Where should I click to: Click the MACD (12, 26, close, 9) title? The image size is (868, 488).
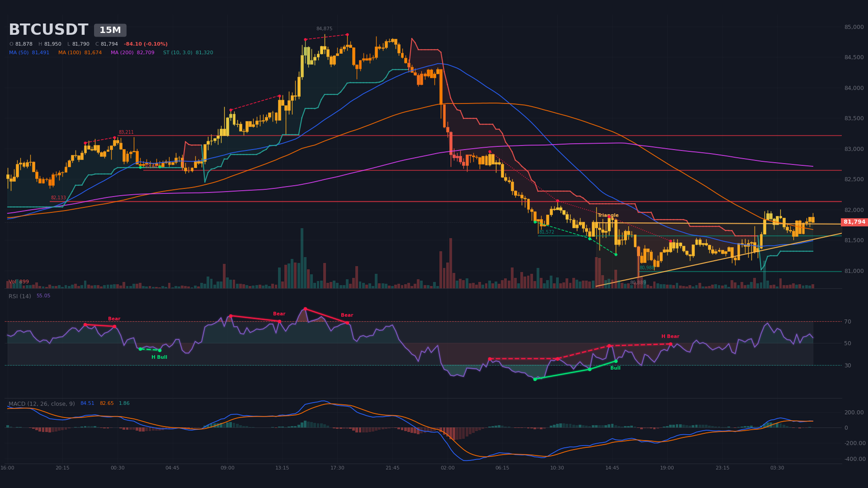[x=42, y=403]
